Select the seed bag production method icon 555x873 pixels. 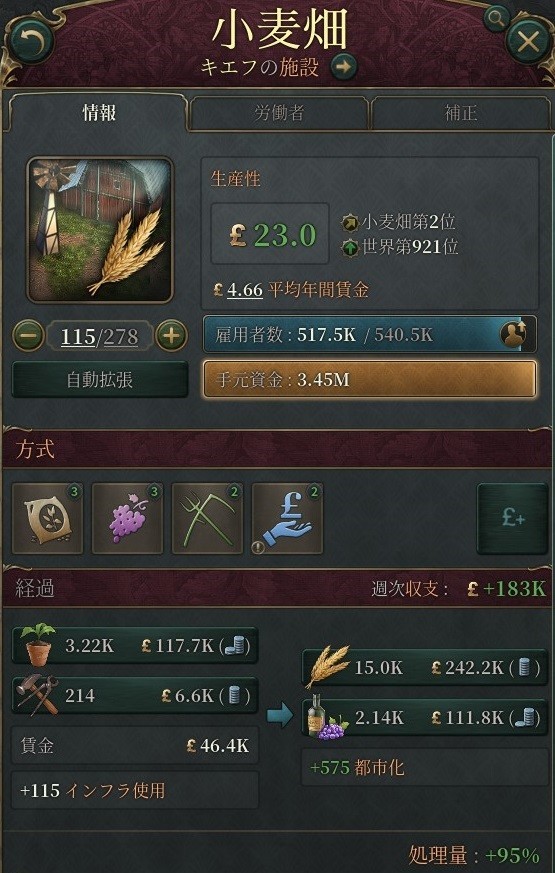click(x=47, y=519)
